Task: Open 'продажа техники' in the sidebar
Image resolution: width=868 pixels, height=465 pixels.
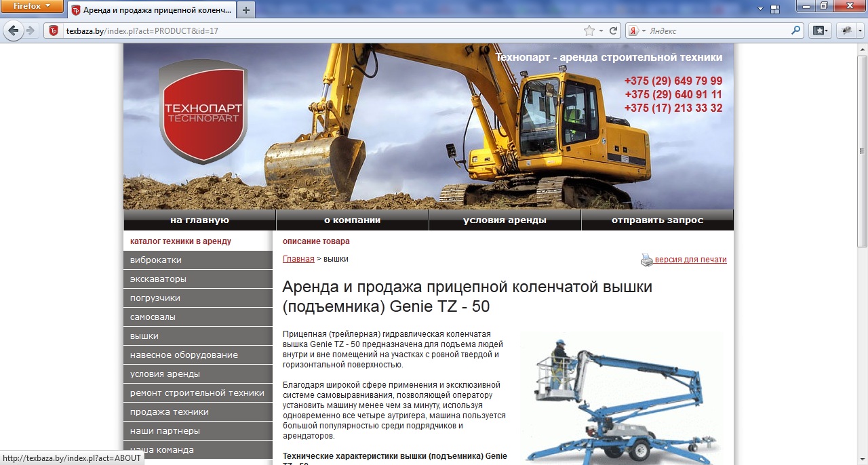Action: (x=198, y=412)
